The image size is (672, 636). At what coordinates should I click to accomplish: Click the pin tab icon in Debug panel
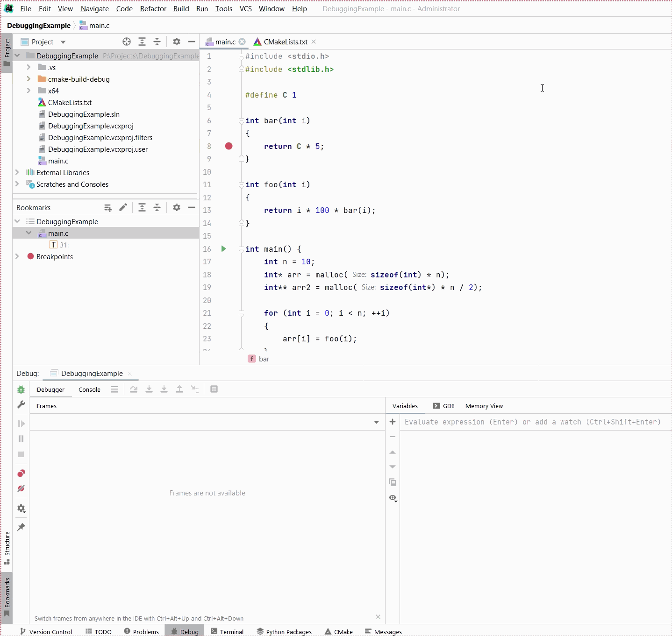21,527
